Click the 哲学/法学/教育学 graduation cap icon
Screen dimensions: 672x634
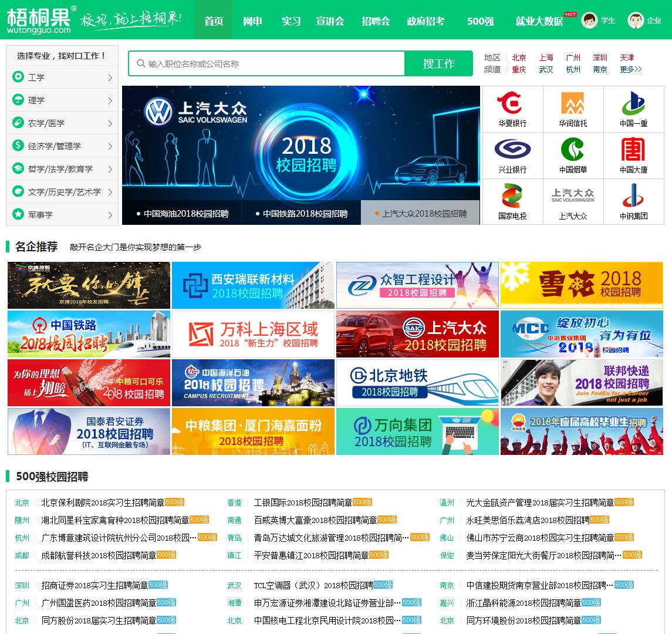[18, 168]
